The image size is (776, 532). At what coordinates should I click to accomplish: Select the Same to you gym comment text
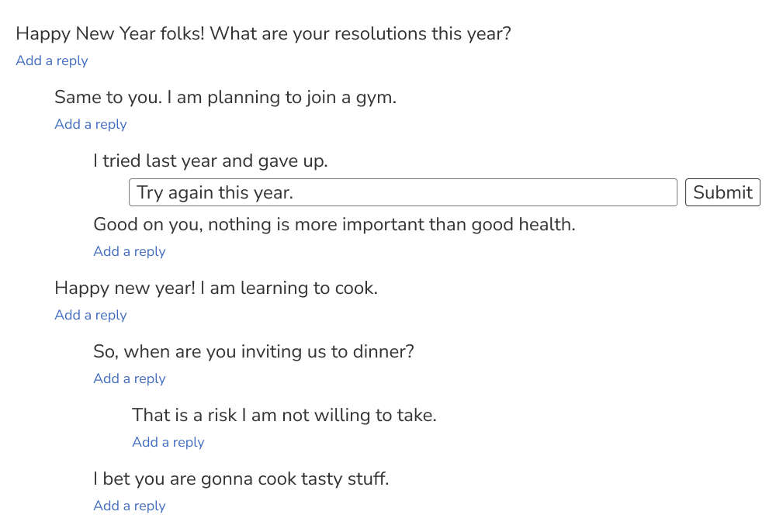[x=225, y=98]
